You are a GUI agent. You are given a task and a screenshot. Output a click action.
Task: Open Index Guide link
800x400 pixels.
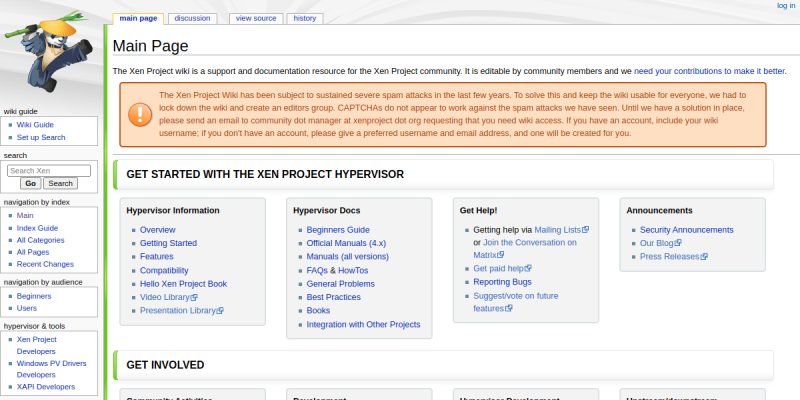pos(37,228)
